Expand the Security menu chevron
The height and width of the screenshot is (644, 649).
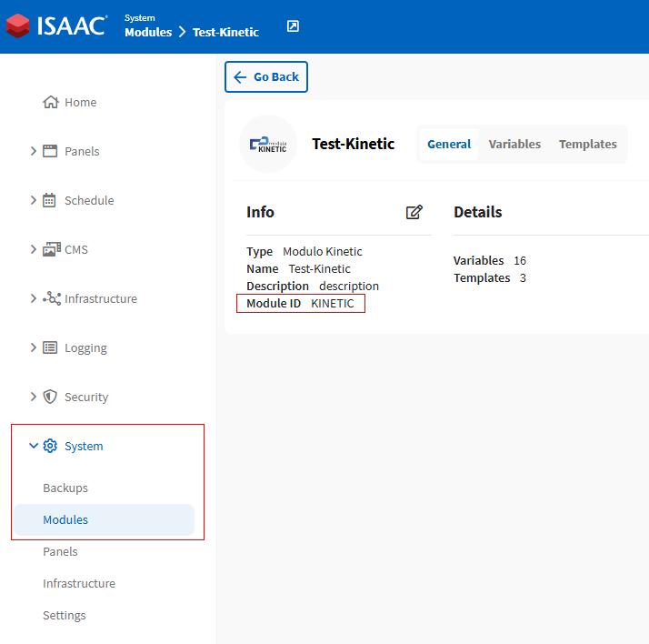[34, 397]
